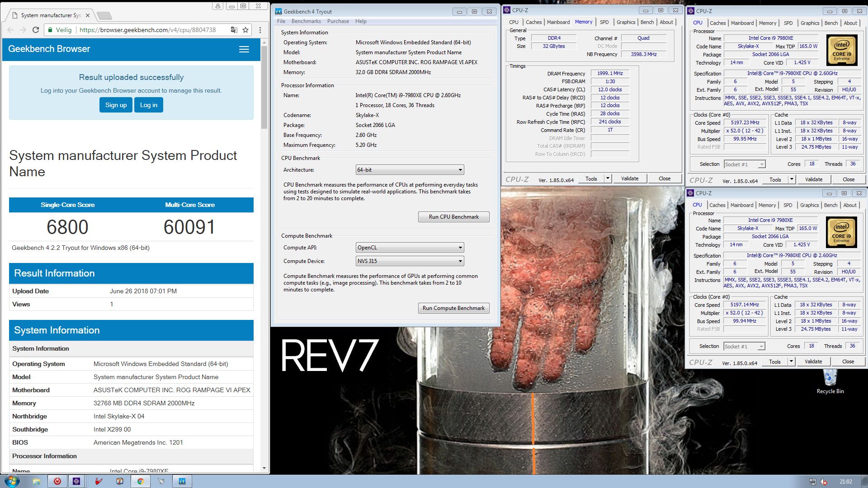868x488 pixels.
Task: Close the System manufacturer browser tab
Action: (x=88, y=15)
